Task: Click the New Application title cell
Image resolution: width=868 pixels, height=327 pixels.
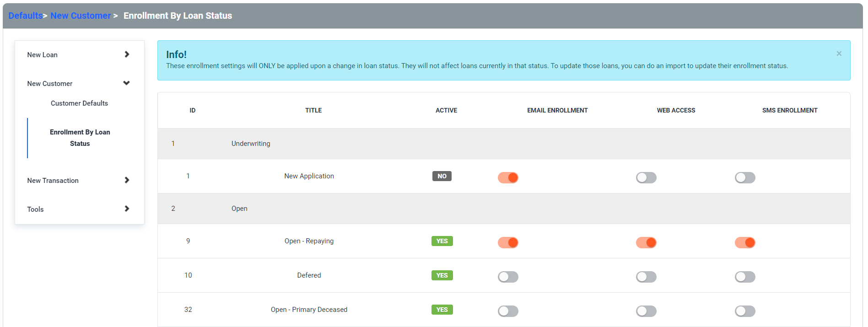Action: click(x=309, y=176)
